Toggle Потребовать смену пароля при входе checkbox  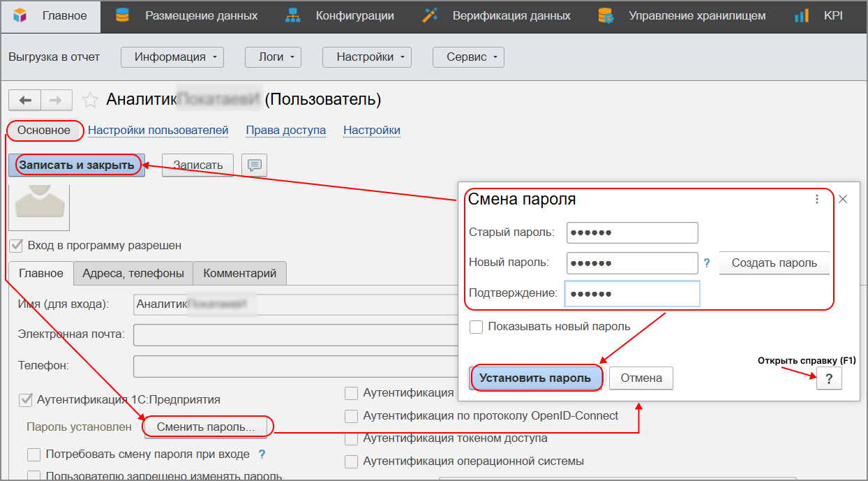(x=33, y=454)
